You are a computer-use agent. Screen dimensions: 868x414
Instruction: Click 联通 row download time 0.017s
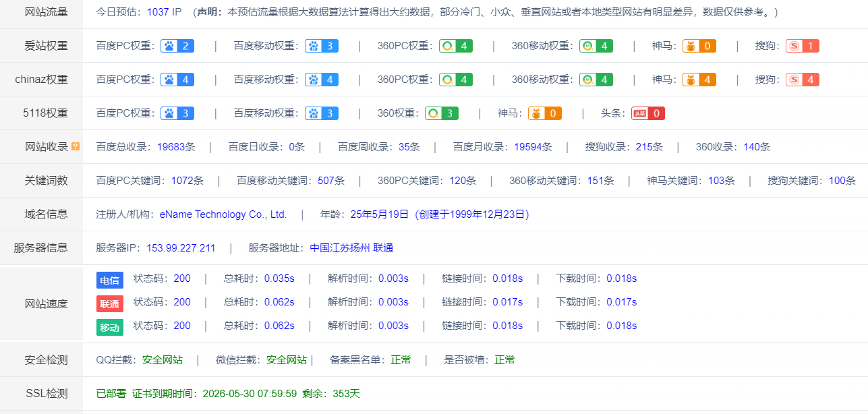[x=621, y=302]
